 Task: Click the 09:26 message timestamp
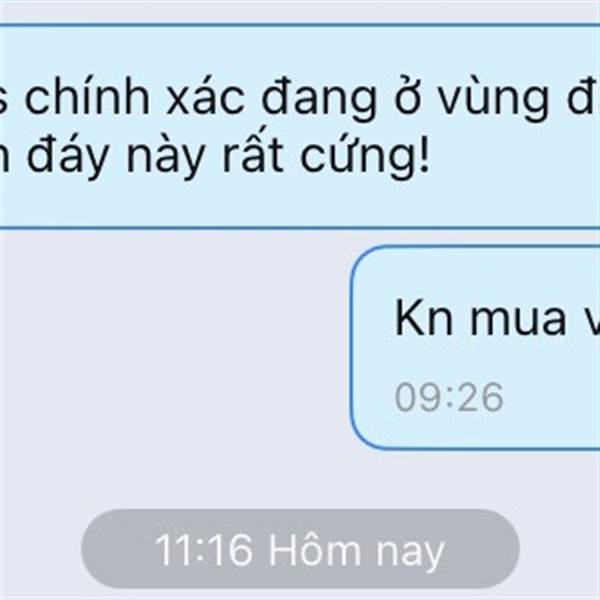tap(449, 398)
